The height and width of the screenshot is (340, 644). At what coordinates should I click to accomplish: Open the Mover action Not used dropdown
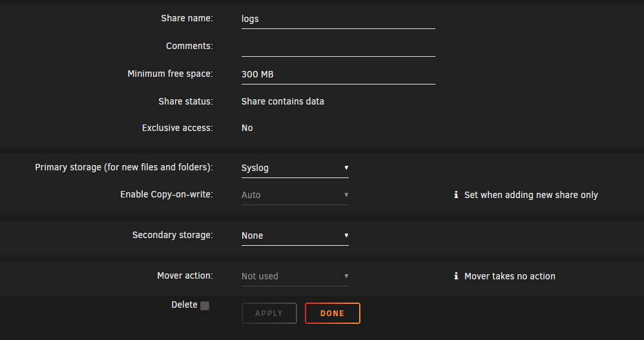coord(295,276)
